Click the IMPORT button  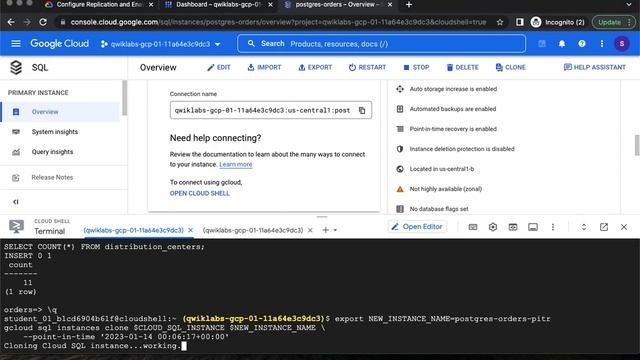point(264,67)
